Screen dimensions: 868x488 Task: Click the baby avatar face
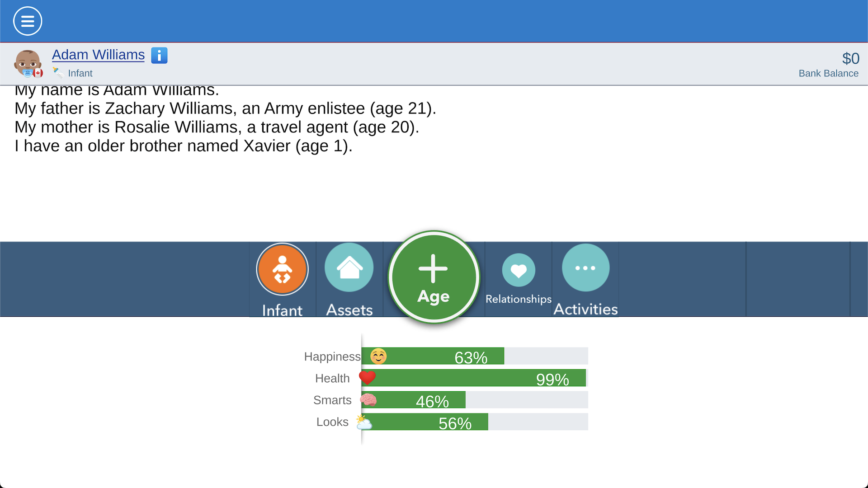click(27, 63)
